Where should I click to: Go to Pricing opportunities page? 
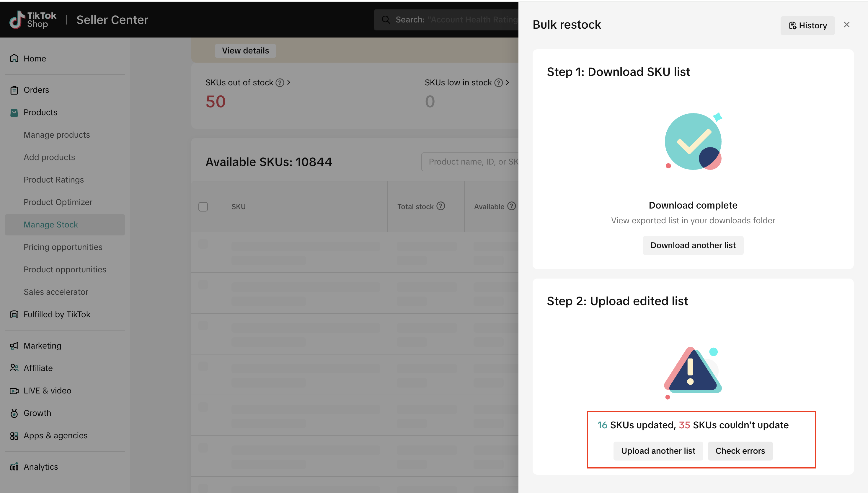pyautogui.click(x=63, y=247)
